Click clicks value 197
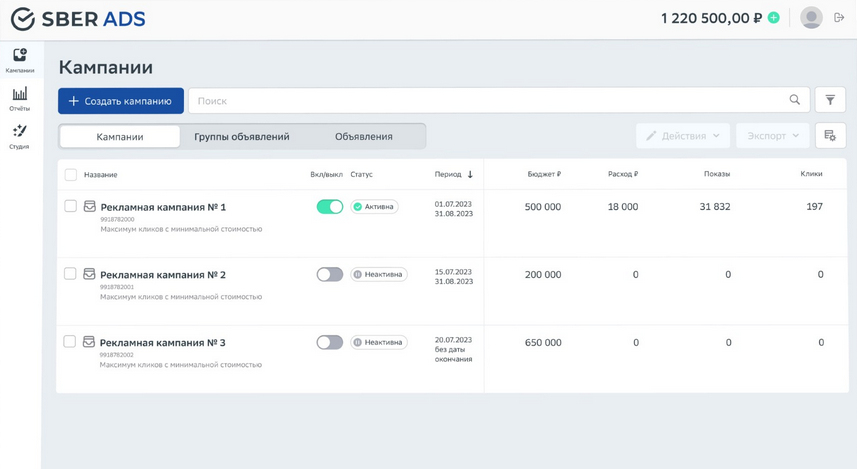Image resolution: width=857 pixels, height=469 pixels. [814, 207]
